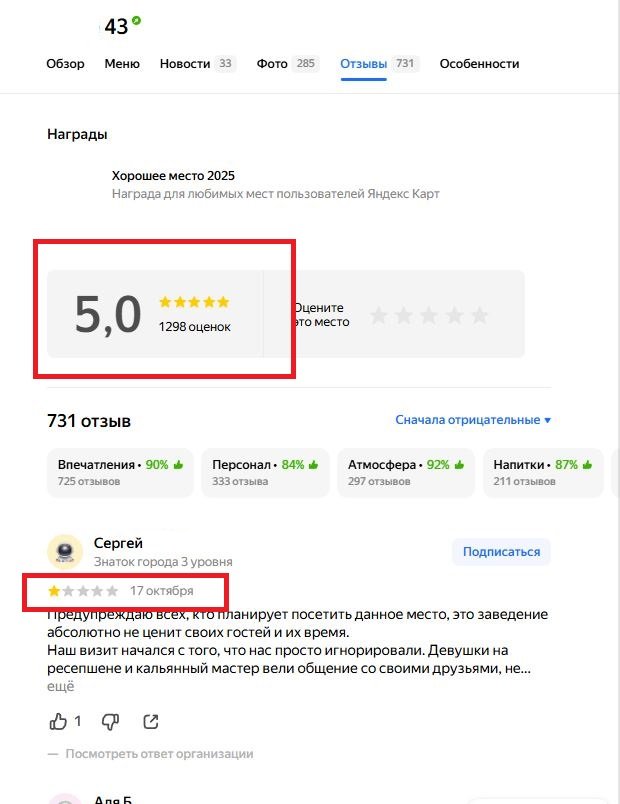Open the Новости tab
The height and width of the screenshot is (804, 620).
197,64
